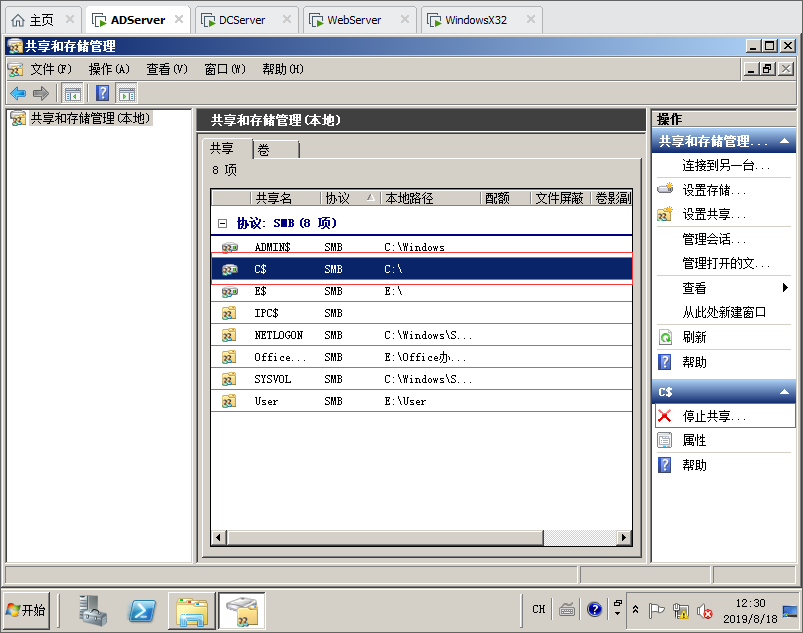This screenshot has width=803, height=633.
Task: Switch to the WebServer tab
Action: click(x=358, y=20)
